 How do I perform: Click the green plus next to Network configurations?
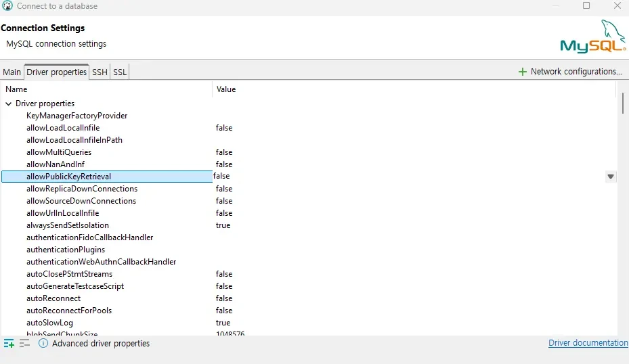pos(522,72)
